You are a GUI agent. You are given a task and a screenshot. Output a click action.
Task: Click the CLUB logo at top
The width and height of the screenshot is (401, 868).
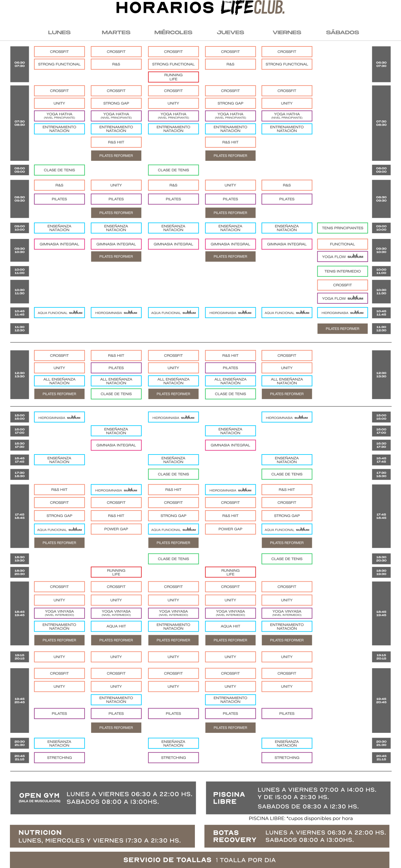tap(269, 7)
